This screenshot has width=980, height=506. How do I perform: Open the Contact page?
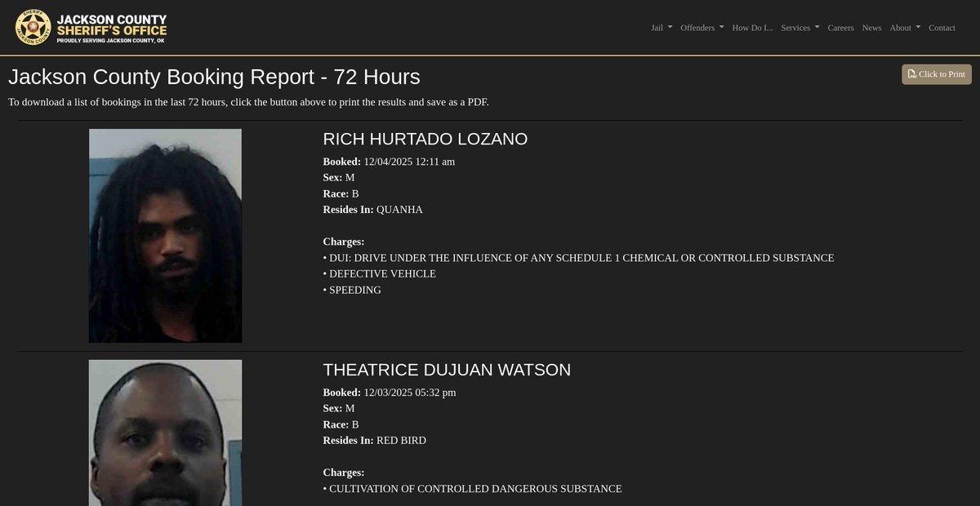tap(942, 28)
